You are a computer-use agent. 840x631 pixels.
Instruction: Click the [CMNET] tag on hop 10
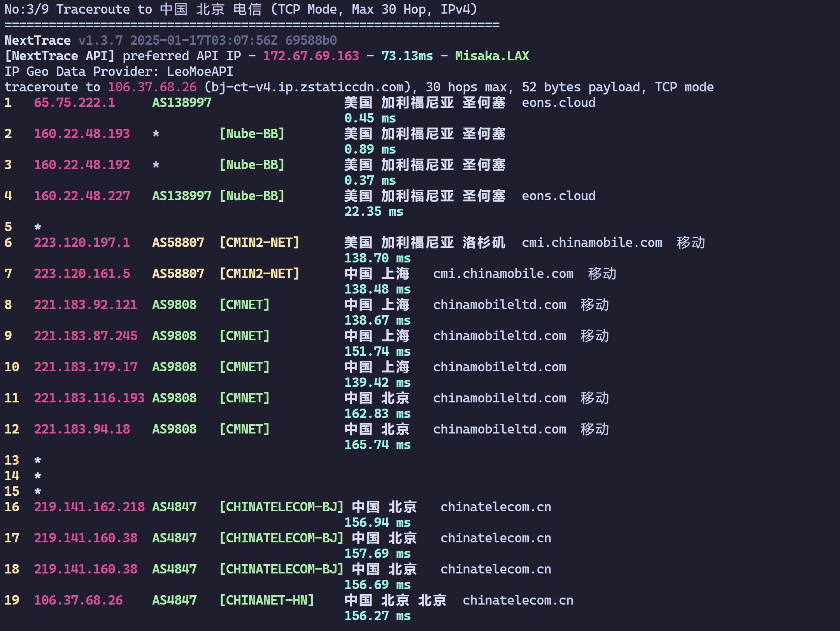pyautogui.click(x=245, y=367)
